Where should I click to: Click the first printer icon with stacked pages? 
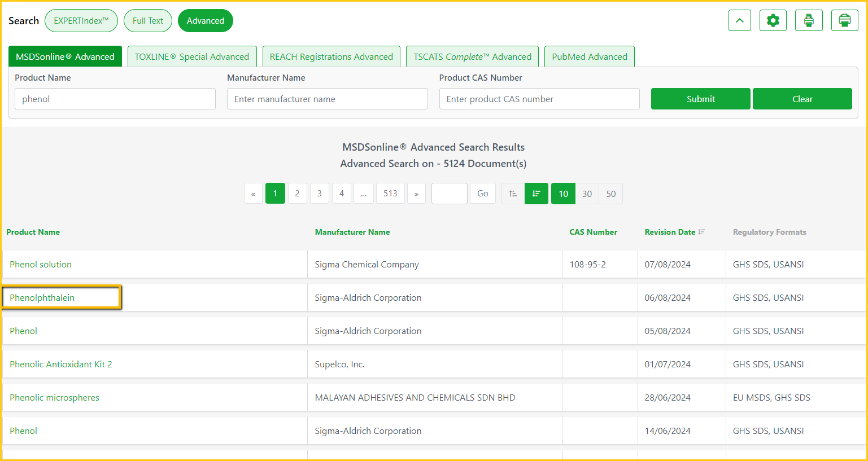coord(809,21)
